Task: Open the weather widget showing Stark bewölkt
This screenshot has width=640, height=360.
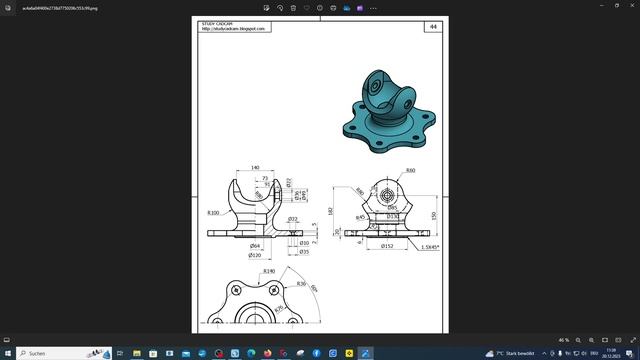Action: point(510,353)
